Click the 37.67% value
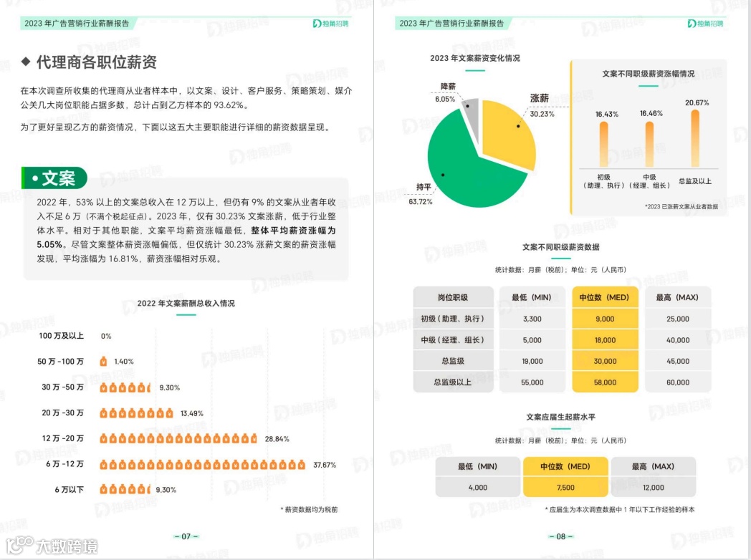 pyautogui.click(x=324, y=465)
